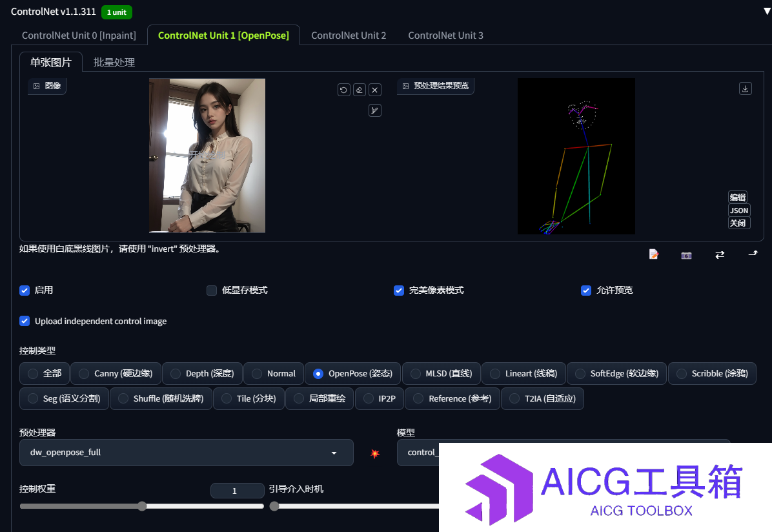Click the uploaded portrait input image

(207, 156)
